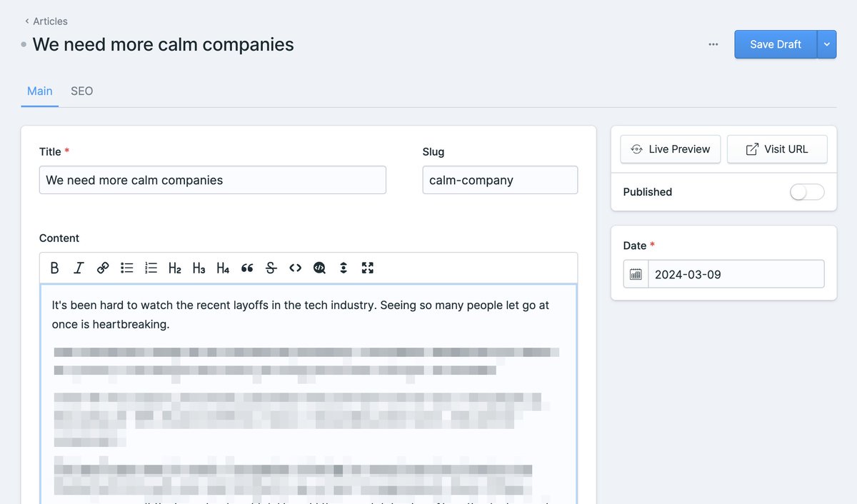Apply italic formatting in the editor
The image size is (857, 504).
(79, 268)
